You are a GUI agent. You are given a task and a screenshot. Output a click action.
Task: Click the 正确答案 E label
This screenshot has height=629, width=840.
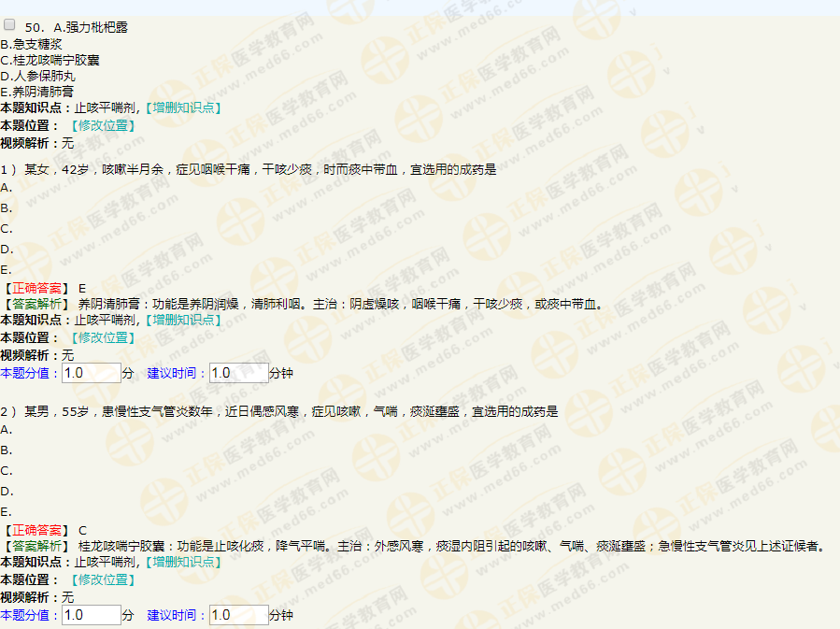45,288
